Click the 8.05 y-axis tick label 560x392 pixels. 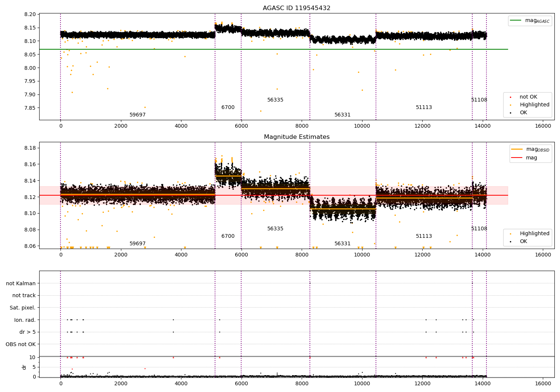(30, 55)
